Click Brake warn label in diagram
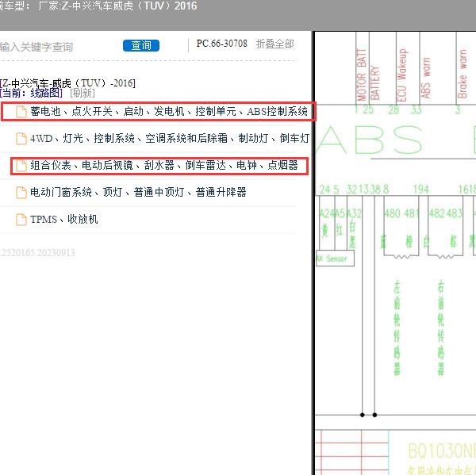Image resolution: width=476 pixels, height=475 pixels. 462,74
